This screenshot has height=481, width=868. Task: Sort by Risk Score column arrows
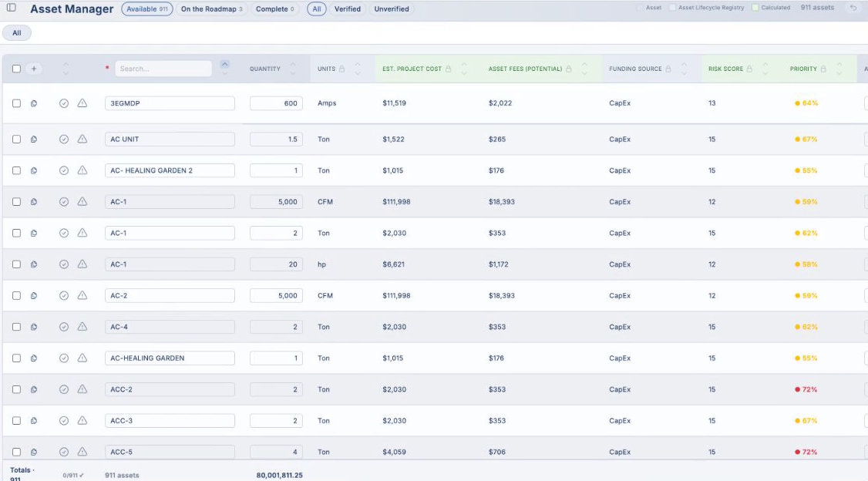765,69
